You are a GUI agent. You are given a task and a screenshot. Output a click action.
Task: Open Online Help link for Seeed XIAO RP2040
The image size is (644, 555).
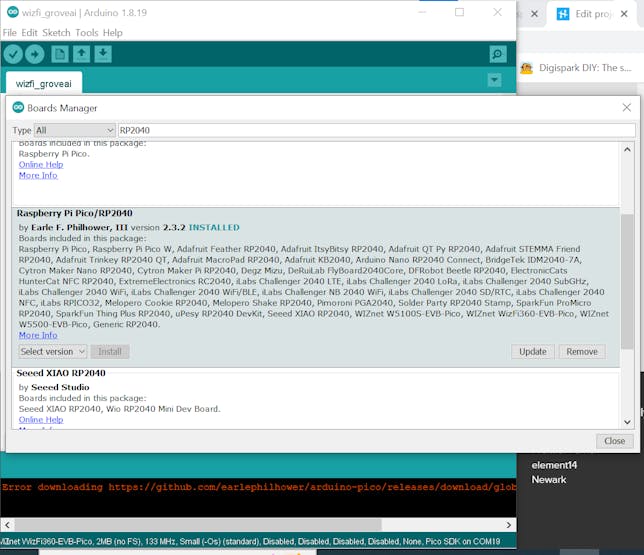pos(41,419)
